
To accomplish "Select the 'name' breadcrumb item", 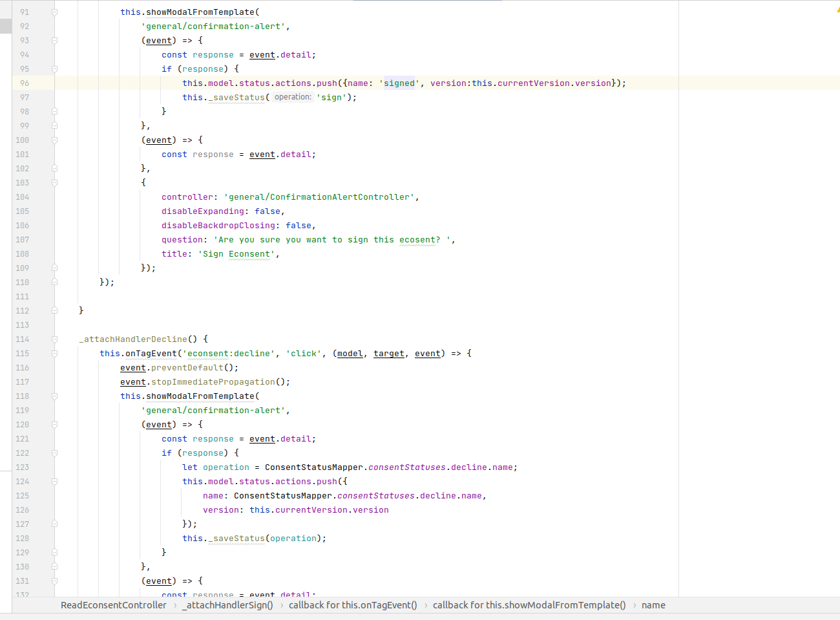I will [653, 605].
